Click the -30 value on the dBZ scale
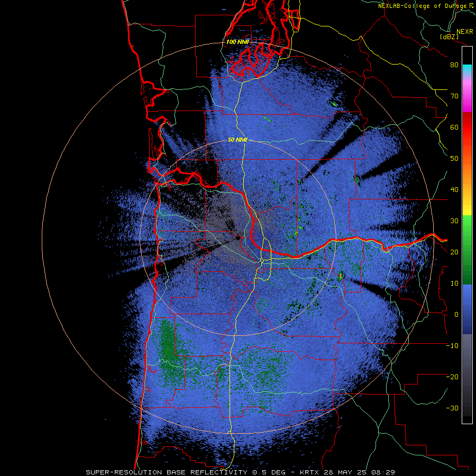 click(452, 408)
